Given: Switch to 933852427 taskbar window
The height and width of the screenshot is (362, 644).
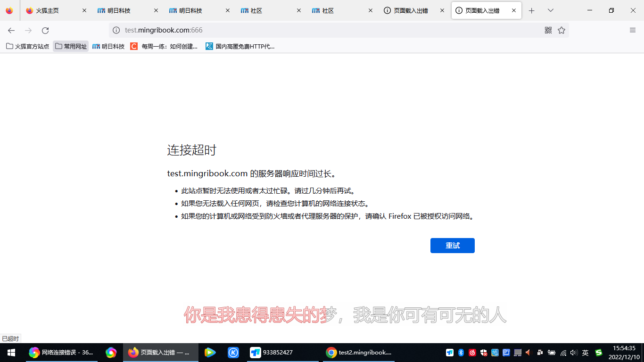Looking at the screenshot, I should (x=283, y=353).
